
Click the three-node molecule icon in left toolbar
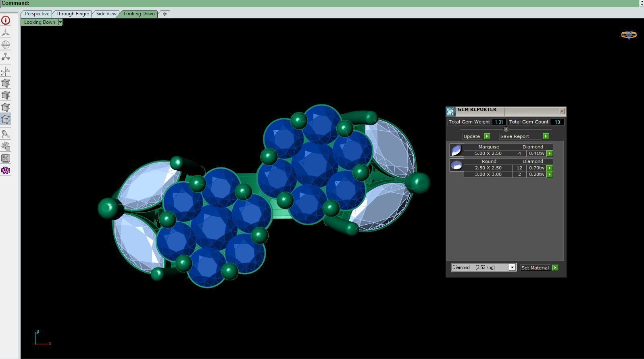coord(6,56)
